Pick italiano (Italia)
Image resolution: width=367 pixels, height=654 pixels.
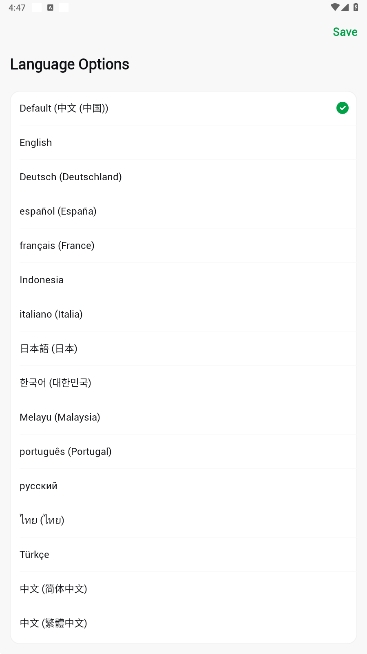coord(184,314)
